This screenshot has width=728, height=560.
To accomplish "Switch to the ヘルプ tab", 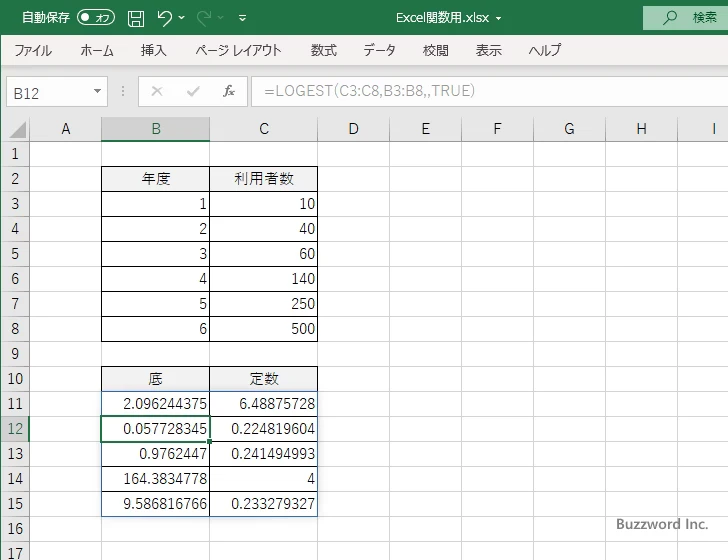I will tap(545, 50).
